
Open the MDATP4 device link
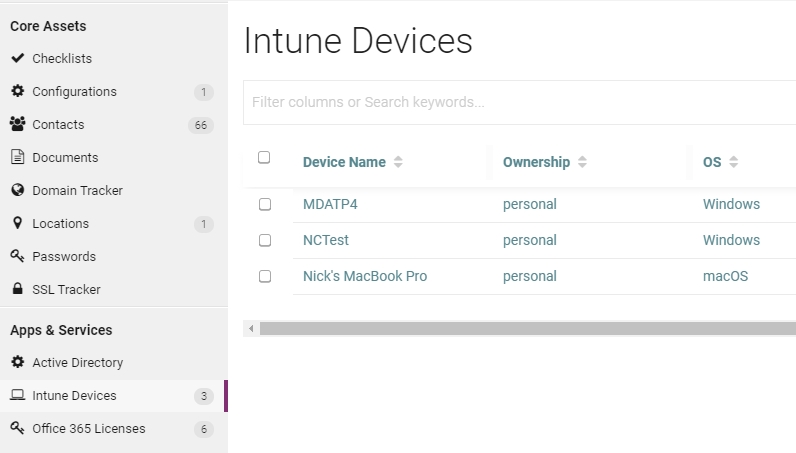[330, 204]
